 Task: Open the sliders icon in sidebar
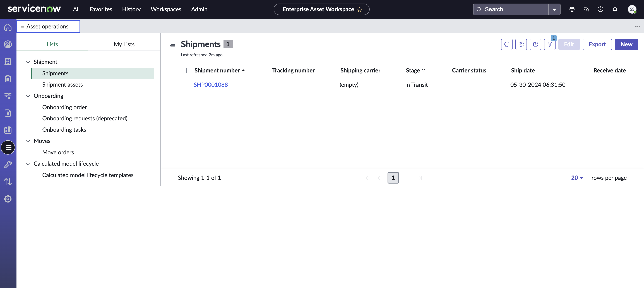[8, 96]
